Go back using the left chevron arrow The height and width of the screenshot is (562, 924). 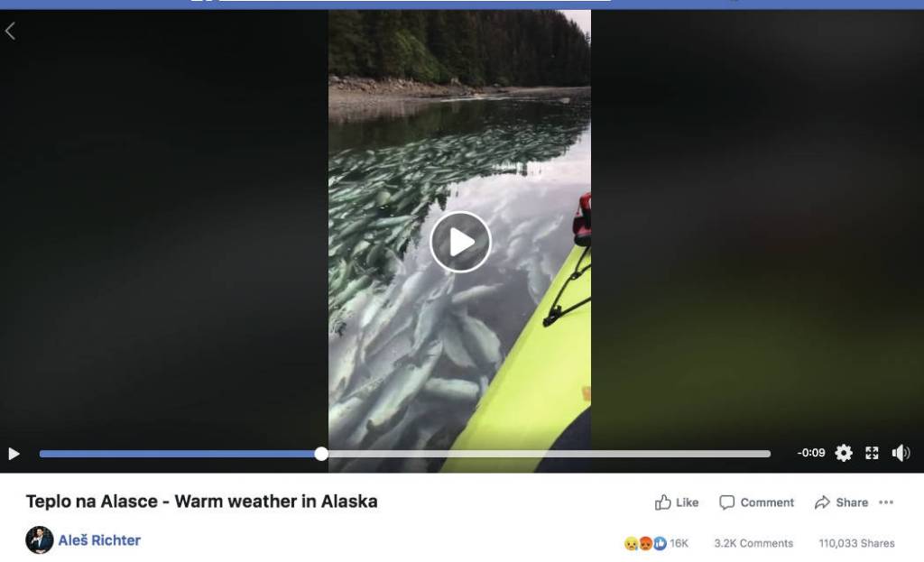tap(10, 32)
